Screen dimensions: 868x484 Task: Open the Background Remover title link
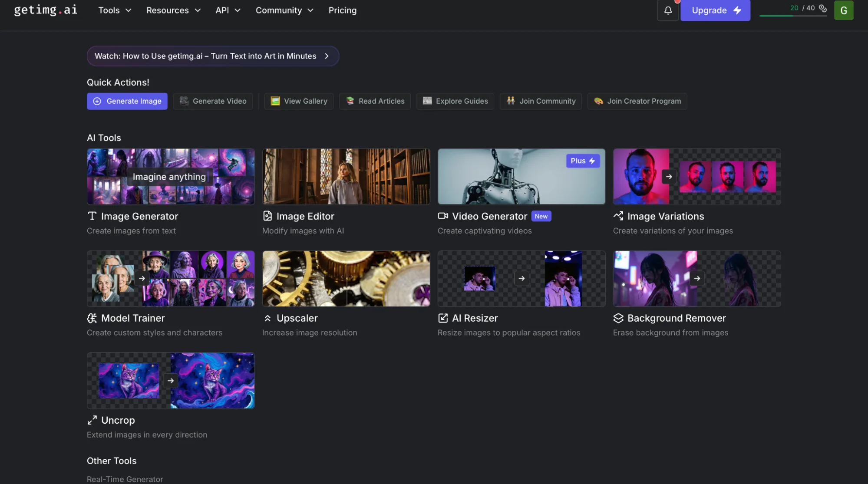coord(677,318)
